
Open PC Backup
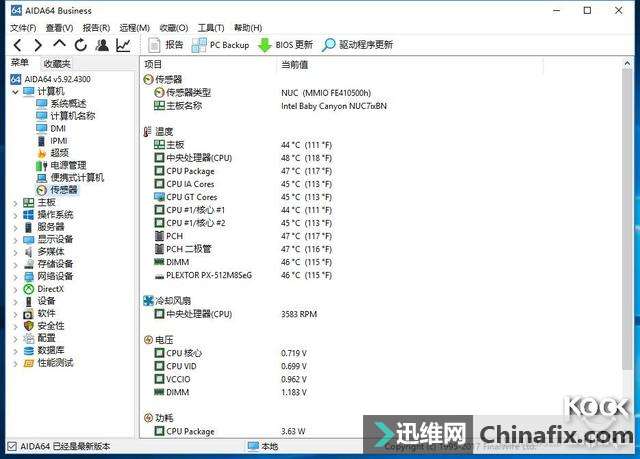[x=220, y=45]
